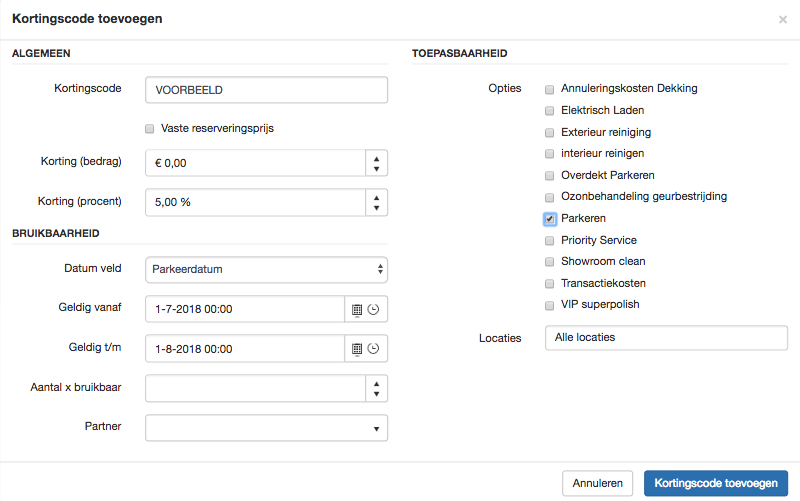Increase Aantal x bruikbaar value
Screen dimensions: 800x501
coord(377,384)
